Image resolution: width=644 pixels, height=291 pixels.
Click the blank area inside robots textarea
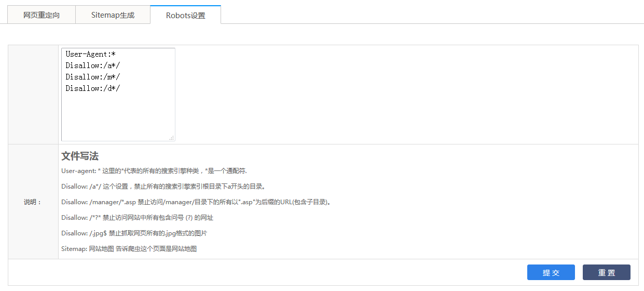click(118, 117)
